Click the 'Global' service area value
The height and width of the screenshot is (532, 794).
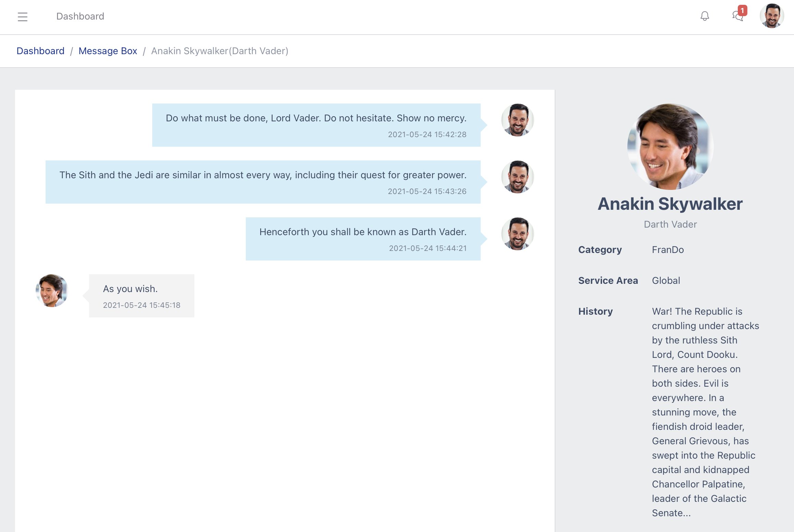666,280
